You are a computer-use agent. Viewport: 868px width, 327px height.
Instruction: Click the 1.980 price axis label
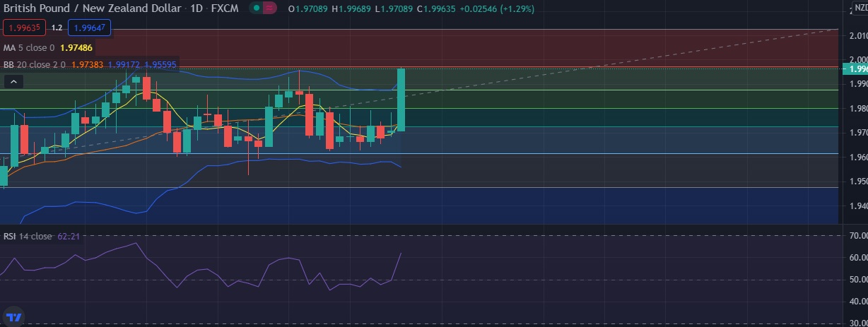tap(858, 109)
